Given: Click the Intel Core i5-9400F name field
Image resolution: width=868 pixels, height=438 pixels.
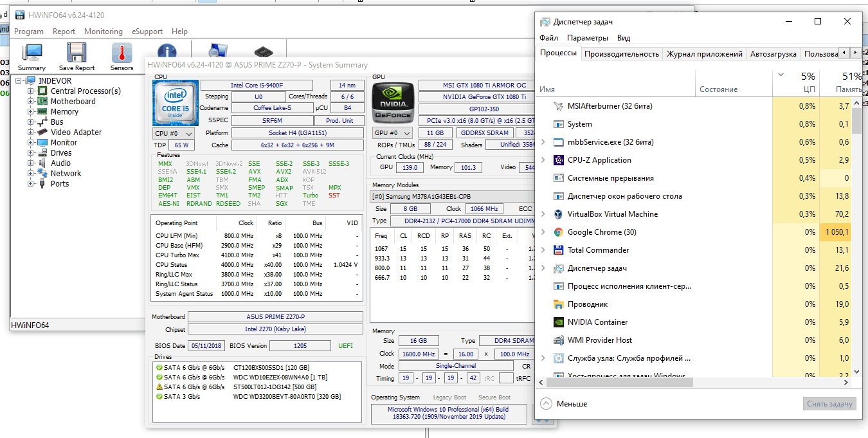Looking at the screenshot, I should pyautogui.click(x=257, y=86).
